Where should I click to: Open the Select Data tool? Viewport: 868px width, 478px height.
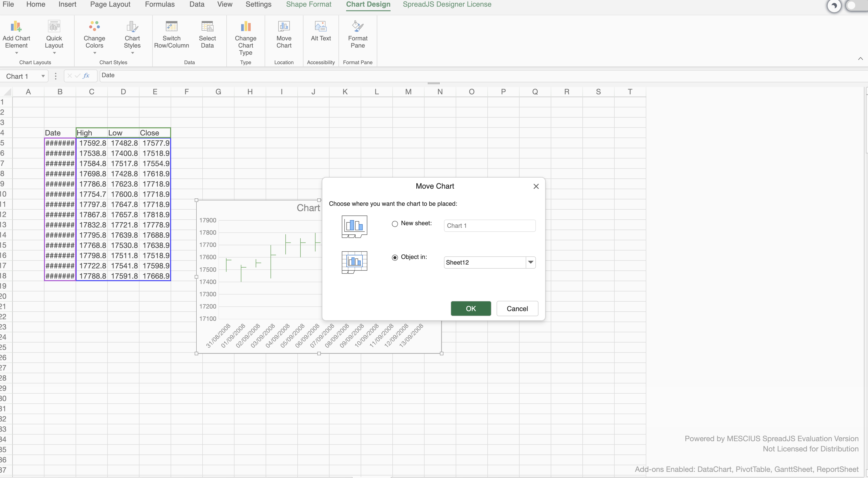(x=207, y=26)
